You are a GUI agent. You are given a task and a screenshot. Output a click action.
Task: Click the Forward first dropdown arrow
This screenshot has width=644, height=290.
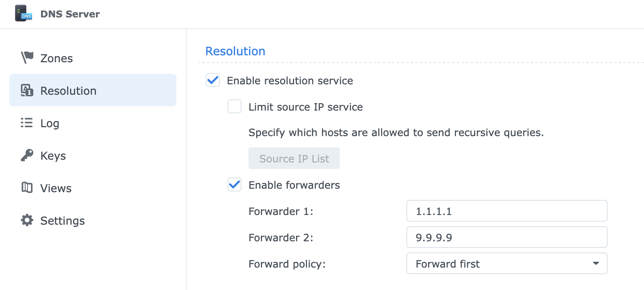[596, 263]
